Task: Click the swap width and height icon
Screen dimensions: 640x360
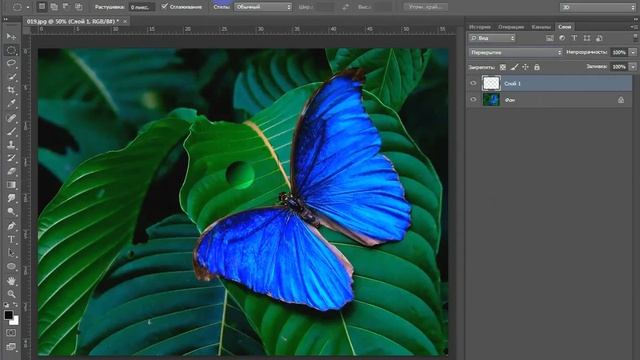Action: click(345, 7)
